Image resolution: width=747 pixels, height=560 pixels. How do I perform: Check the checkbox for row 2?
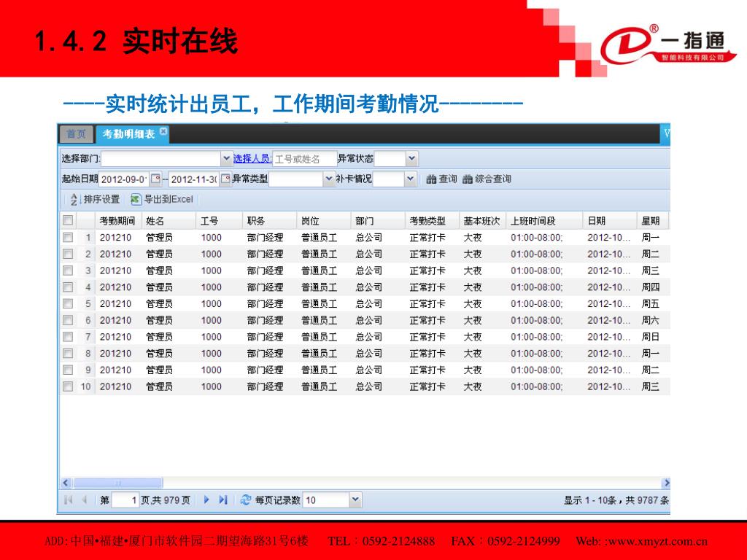point(68,254)
